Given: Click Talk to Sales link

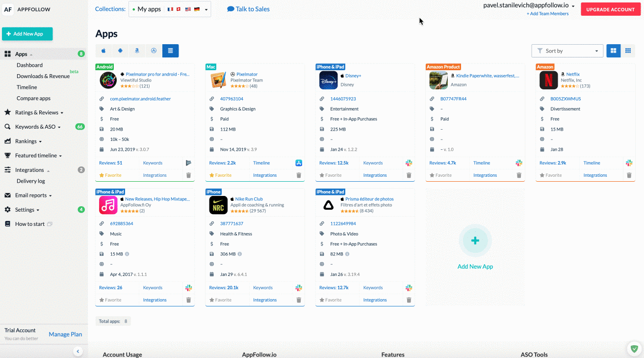Looking at the screenshot, I should click(249, 9).
